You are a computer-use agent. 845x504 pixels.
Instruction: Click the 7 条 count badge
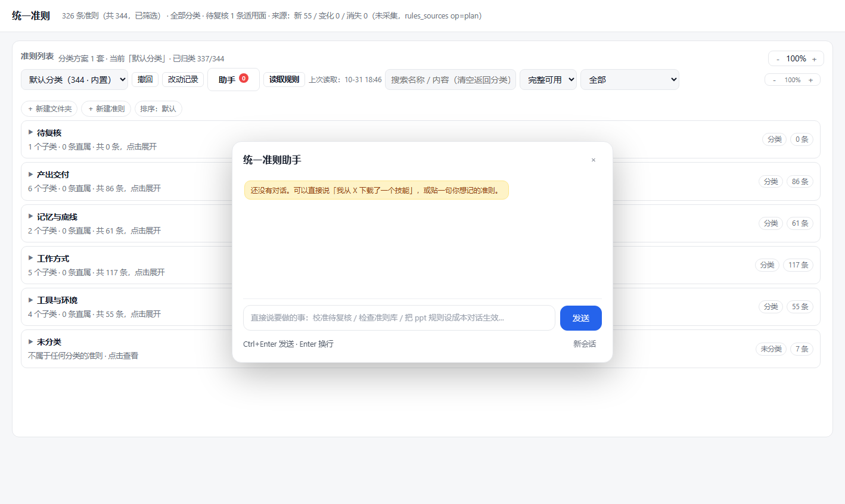(802, 349)
